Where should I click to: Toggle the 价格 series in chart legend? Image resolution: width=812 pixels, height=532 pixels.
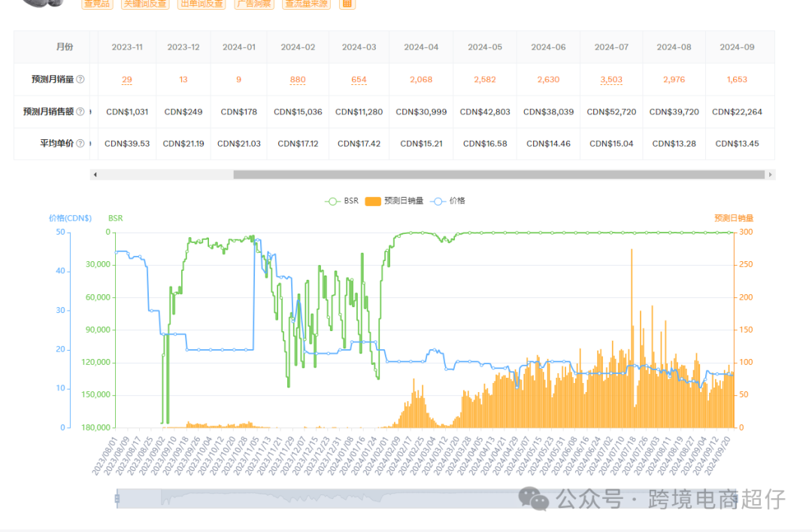point(448,201)
